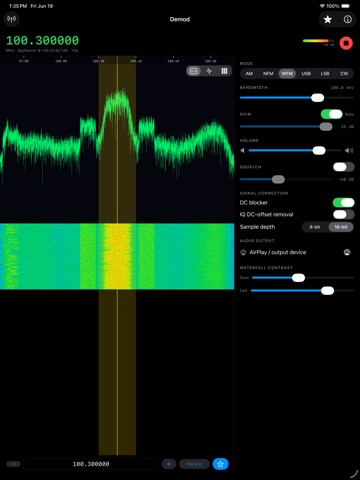Select AM demodulation mode

pos(249,74)
